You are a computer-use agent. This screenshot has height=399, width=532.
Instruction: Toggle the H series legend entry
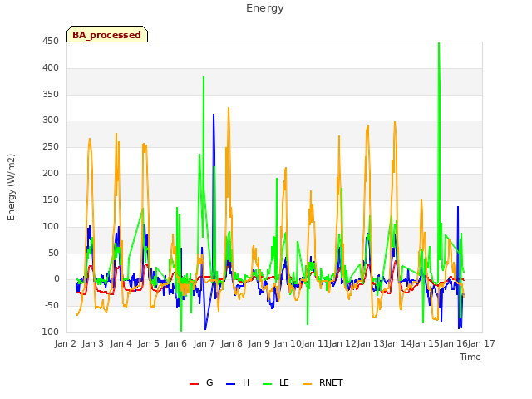tap(238, 382)
